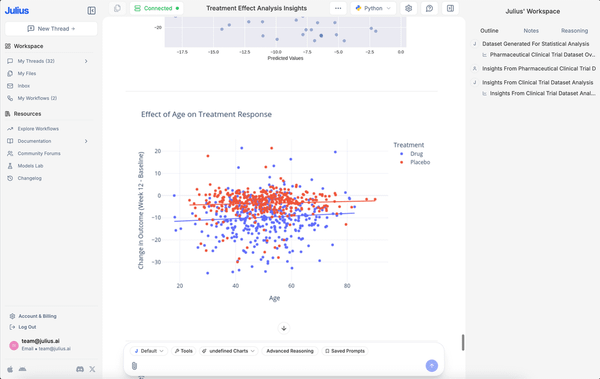This screenshot has width=600, height=379.
Task: Open Explore Workflows
Action: point(38,129)
